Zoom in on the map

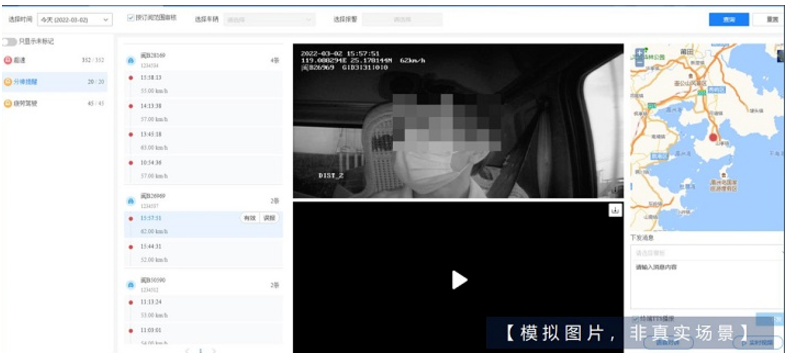640,52
